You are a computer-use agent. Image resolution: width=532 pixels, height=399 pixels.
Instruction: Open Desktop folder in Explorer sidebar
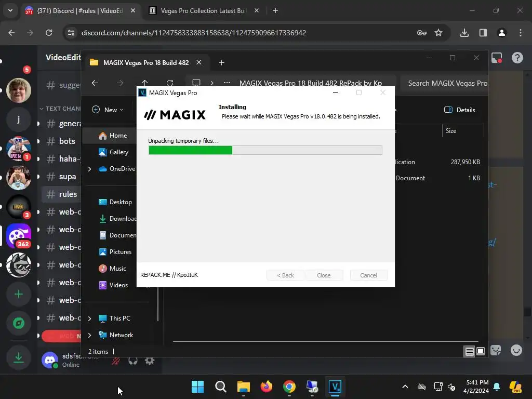[x=115, y=202]
